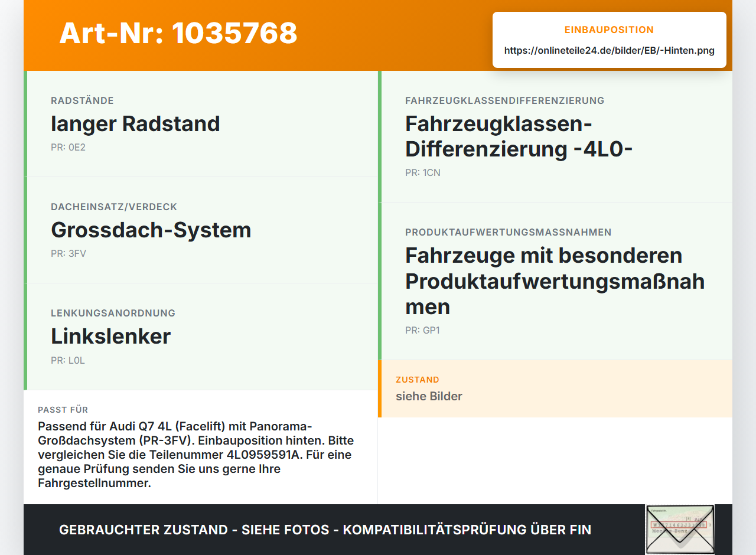Click the envelope VIN inquiry icon
Image resolution: width=756 pixels, height=555 pixels.
[x=680, y=529]
